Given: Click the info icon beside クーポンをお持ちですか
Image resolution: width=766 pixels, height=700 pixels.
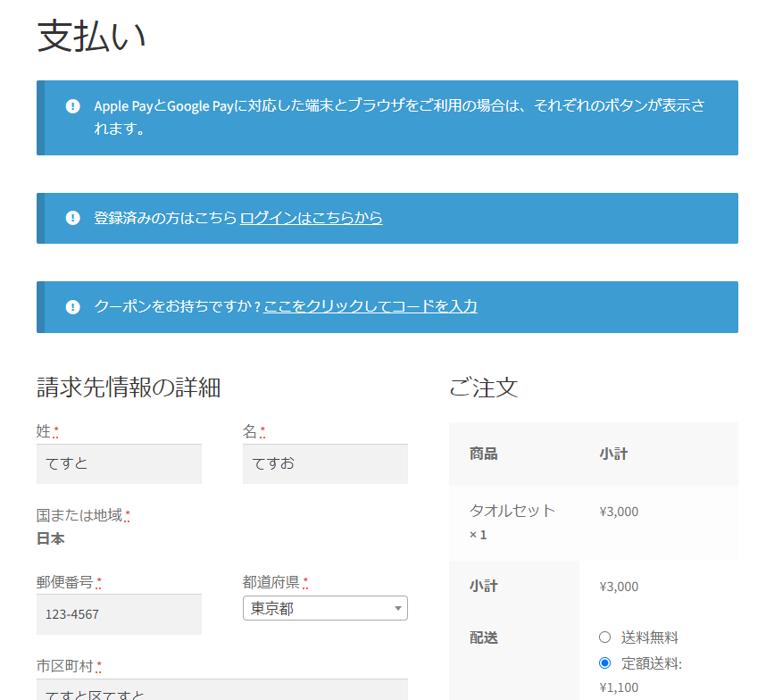Looking at the screenshot, I should pyautogui.click(x=73, y=307).
